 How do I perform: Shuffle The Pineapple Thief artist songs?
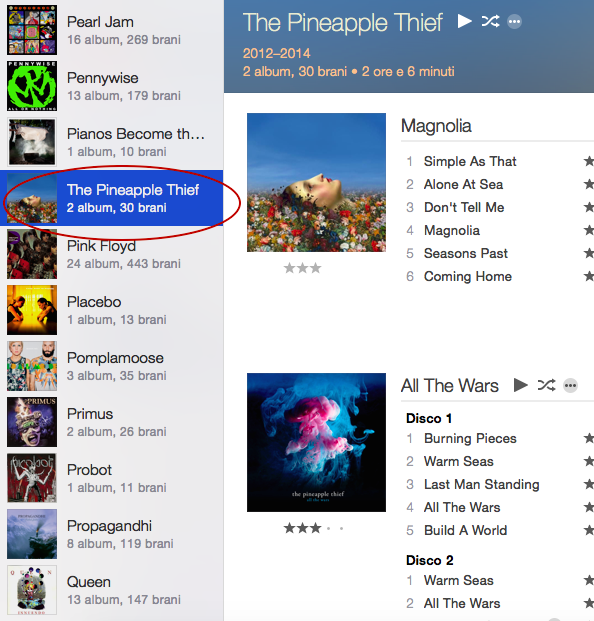(490, 21)
